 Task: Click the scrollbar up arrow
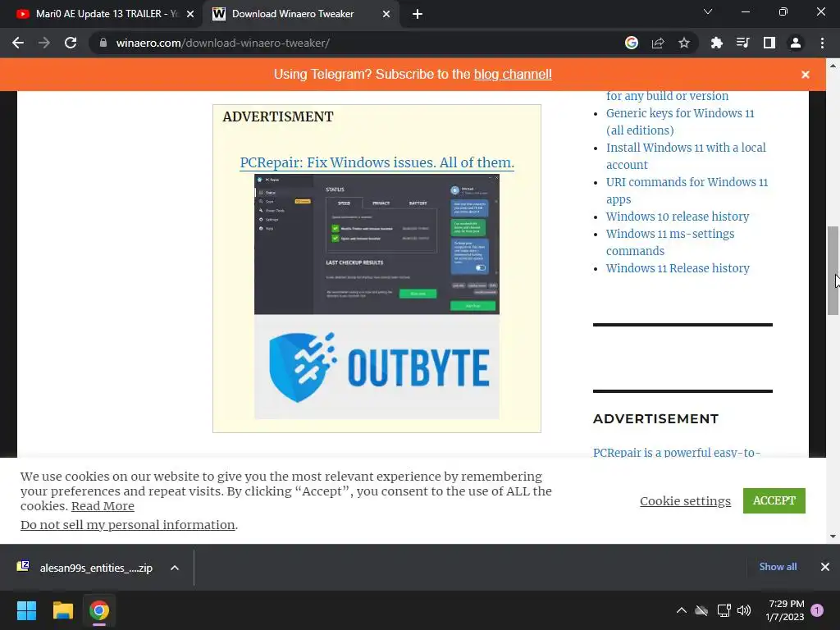point(833,66)
